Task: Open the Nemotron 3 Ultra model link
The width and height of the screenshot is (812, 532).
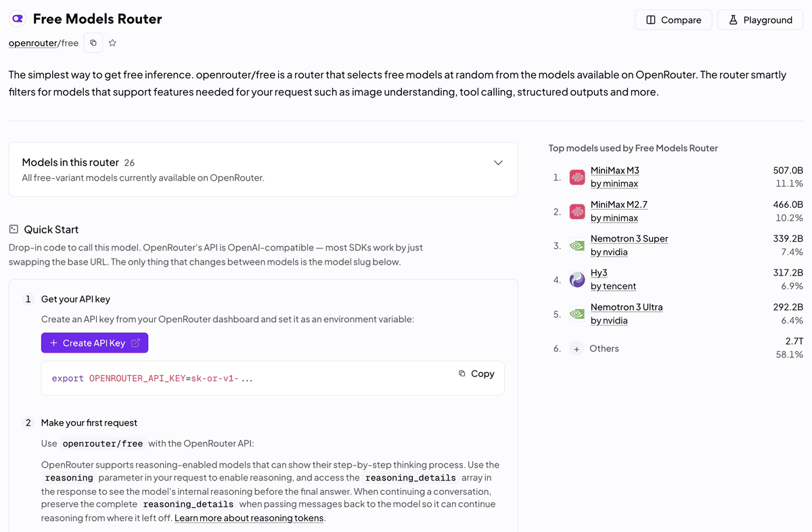Action: click(x=627, y=307)
